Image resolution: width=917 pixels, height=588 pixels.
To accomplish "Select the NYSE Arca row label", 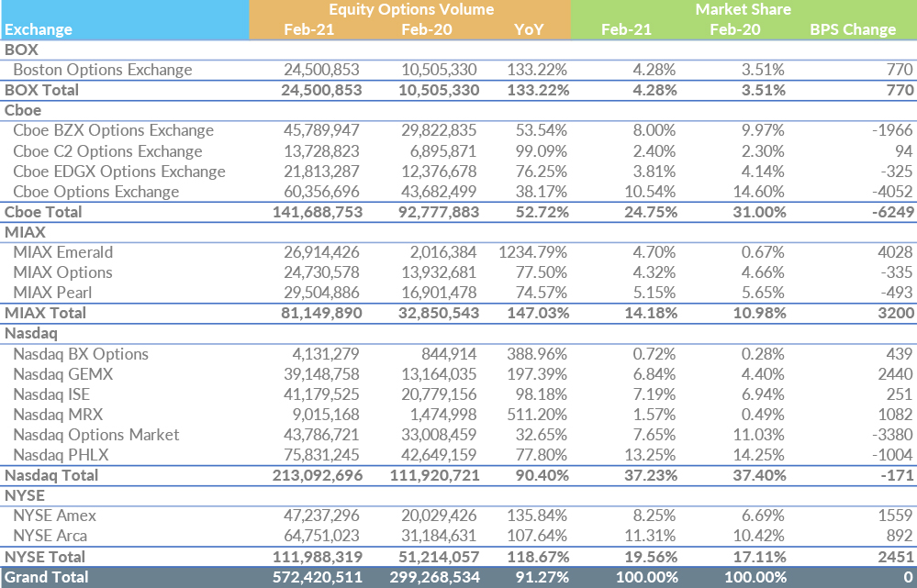I will pyautogui.click(x=50, y=536).
